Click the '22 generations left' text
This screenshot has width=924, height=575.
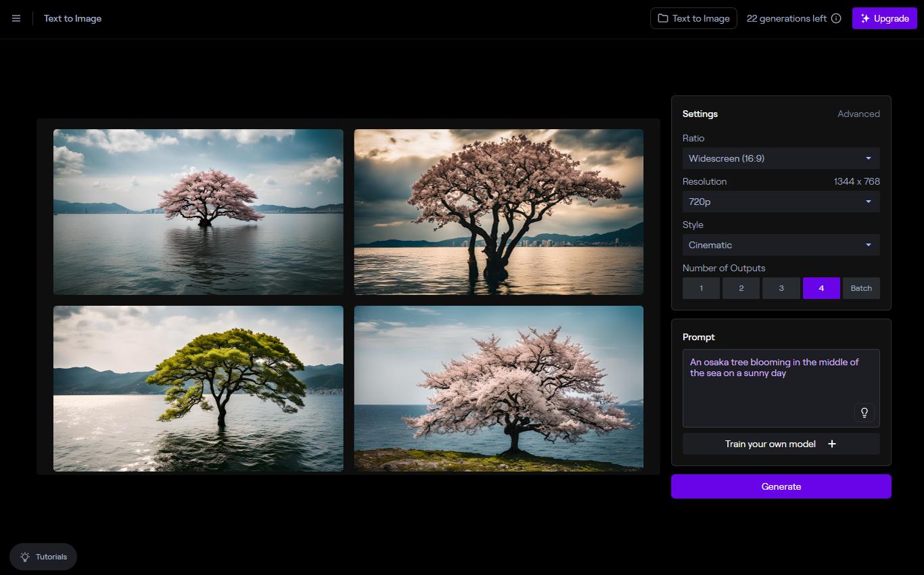click(x=787, y=18)
